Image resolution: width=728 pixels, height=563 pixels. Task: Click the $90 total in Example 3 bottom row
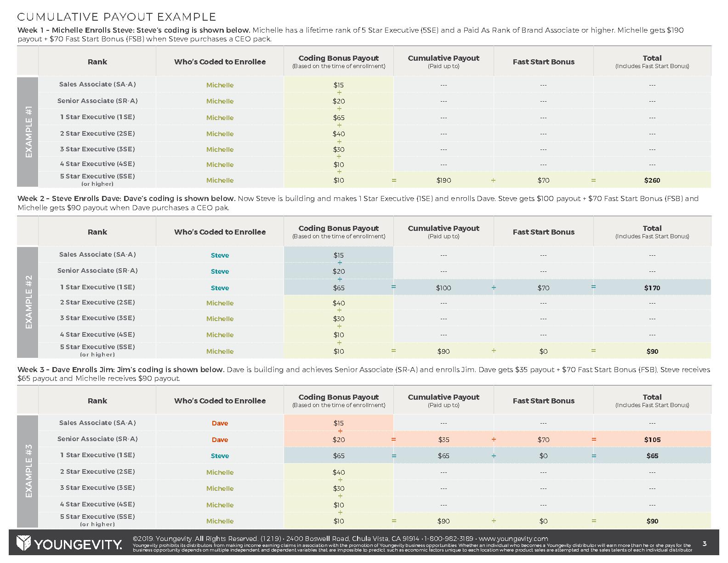point(652,521)
